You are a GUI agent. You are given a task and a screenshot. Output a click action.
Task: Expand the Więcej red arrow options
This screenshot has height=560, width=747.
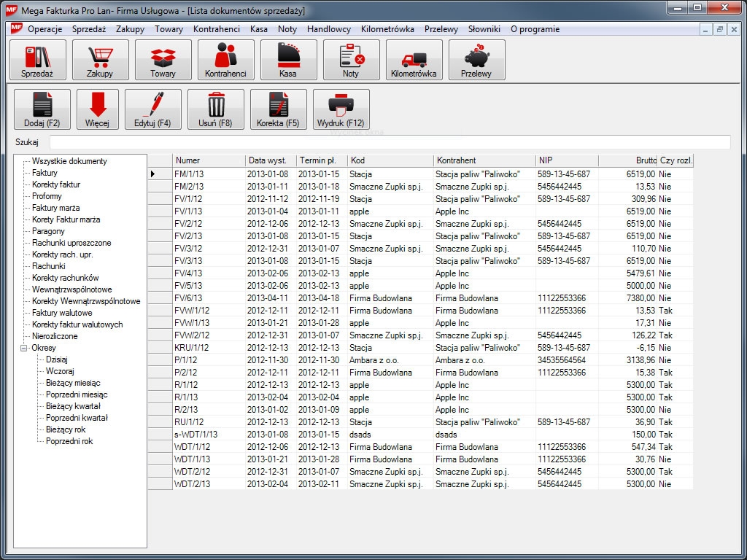pyautogui.click(x=98, y=109)
